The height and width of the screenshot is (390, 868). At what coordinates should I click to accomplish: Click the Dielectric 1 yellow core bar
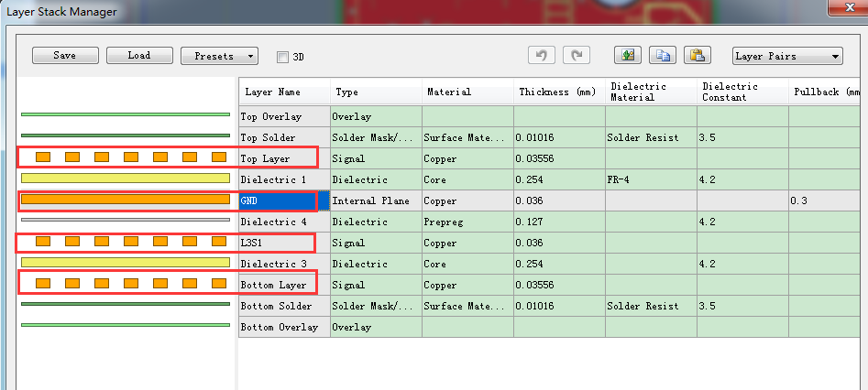(x=126, y=179)
